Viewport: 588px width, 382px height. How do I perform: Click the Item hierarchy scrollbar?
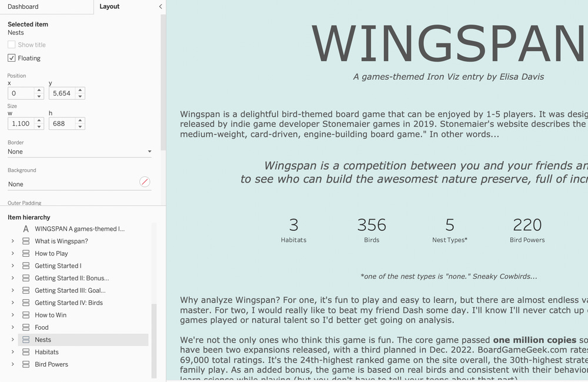click(153, 340)
